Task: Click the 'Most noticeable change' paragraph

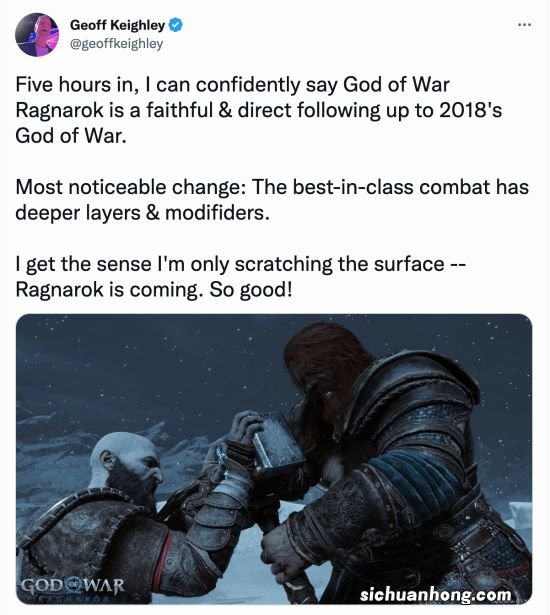Action: [272, 200]
